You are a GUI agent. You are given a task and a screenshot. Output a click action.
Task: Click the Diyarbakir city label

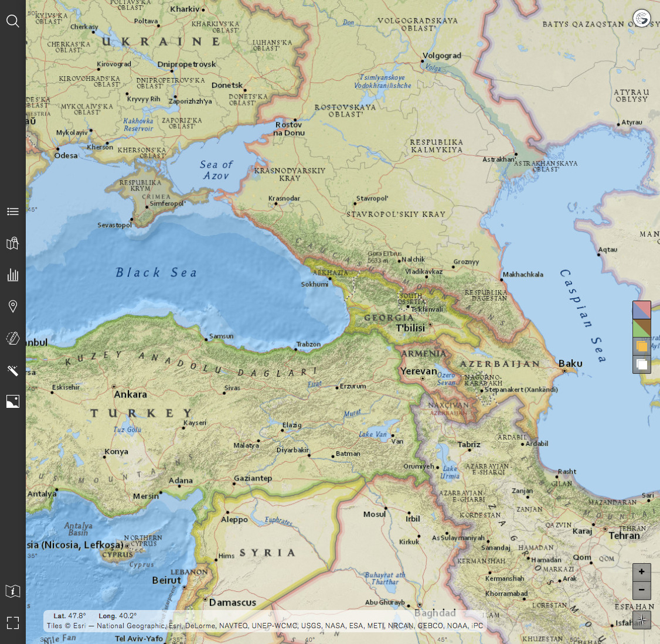292,450
